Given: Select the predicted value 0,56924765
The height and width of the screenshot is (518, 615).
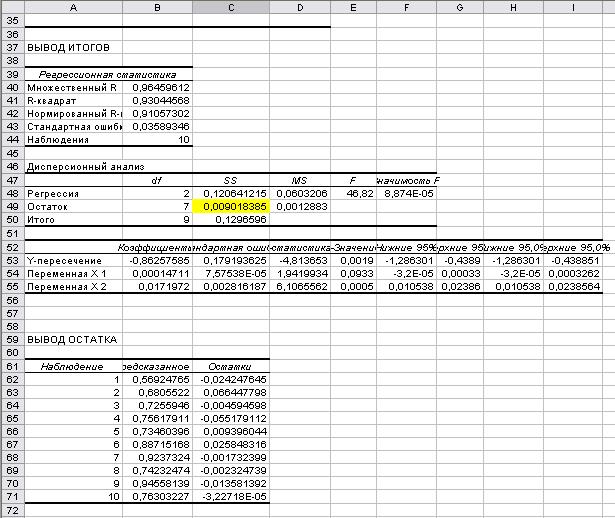Looking at the screenshot, I should tap(157, 379).
